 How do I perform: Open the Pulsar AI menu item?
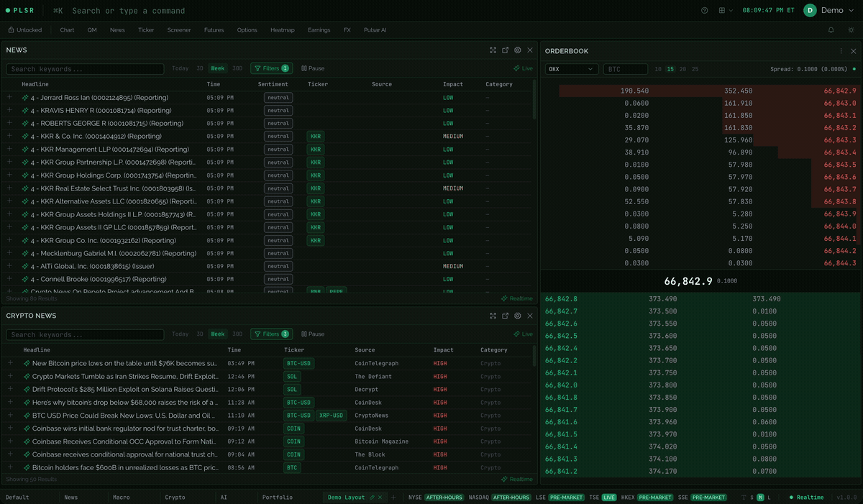click(x=375, y=30)
